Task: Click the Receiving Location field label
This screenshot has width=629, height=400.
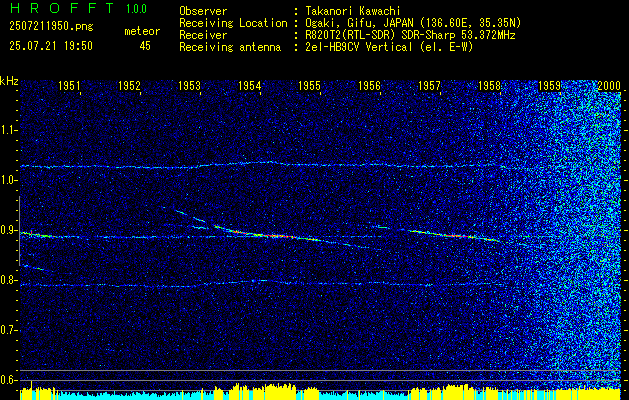Action: [233, 23]
